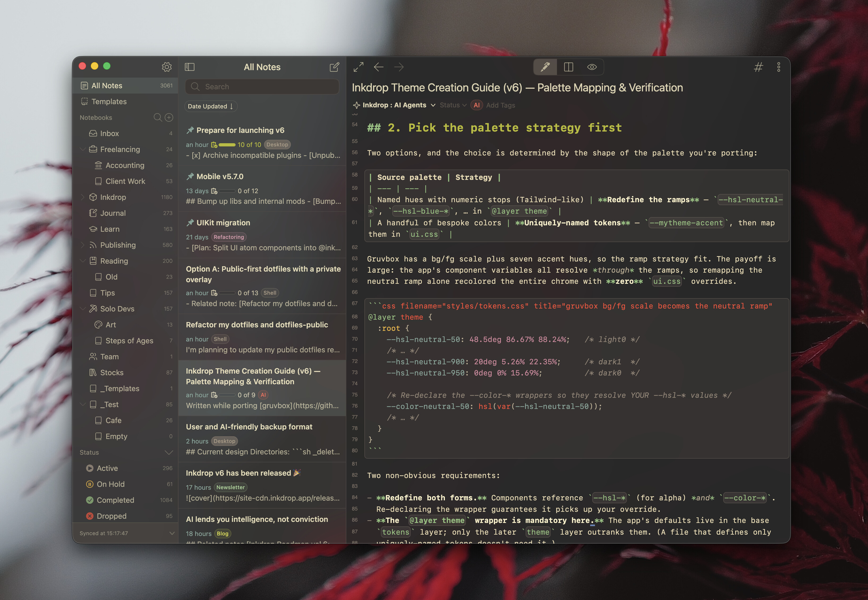The image size is (868, 600).
Task: Collapse the _Test notebook
Action: pyautogui.click(x=83, y=404)
